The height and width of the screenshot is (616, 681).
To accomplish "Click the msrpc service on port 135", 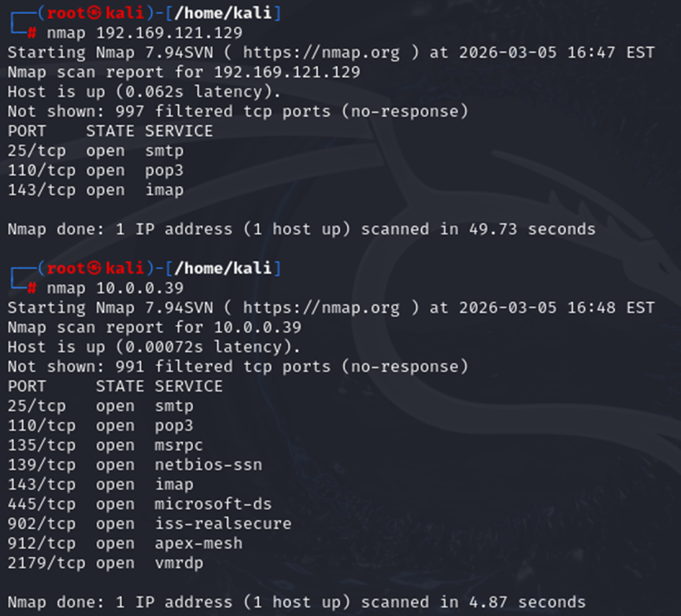I will pos(179,445).
